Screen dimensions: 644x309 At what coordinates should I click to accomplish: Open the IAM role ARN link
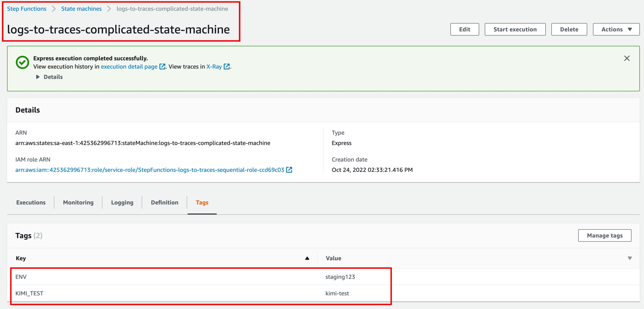click(150, 170)
